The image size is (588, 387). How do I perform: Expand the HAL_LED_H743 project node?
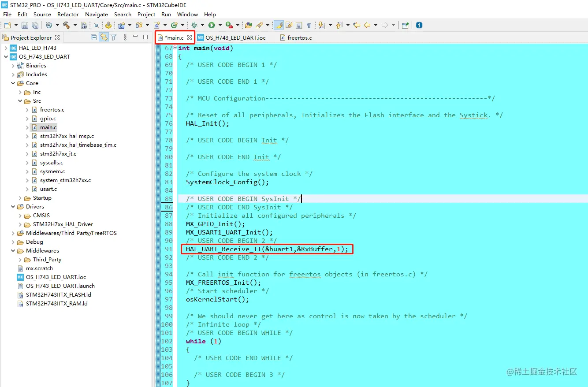[x=6, y=48]
